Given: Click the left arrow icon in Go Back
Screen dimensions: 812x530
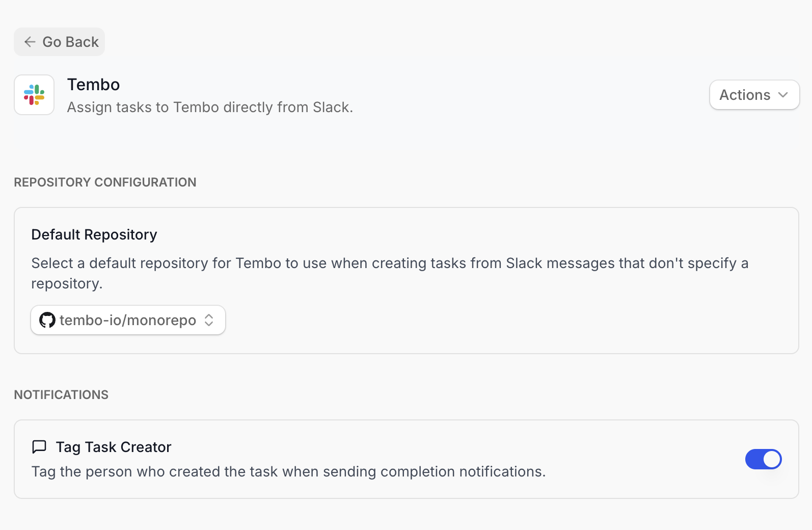Looking at the screenshot, I should pos(30,42).
